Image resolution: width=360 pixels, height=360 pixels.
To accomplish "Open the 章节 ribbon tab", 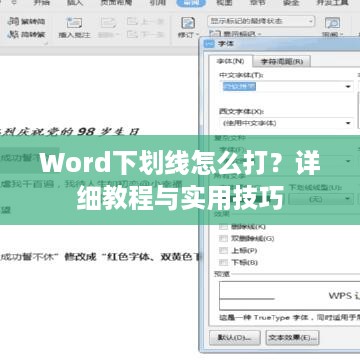I will coord(257,2).
